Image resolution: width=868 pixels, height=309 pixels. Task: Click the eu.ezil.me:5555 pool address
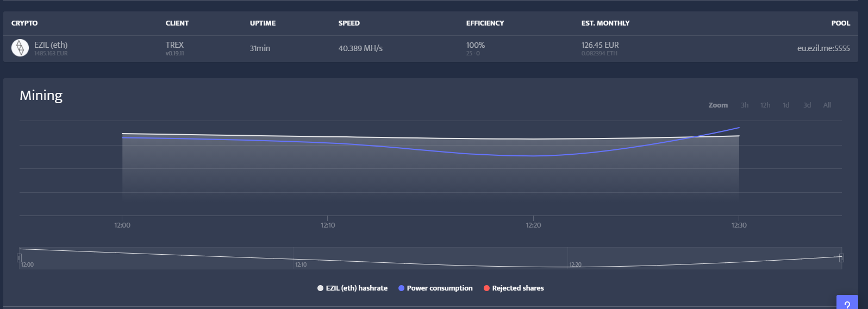pyautogui.click(x=823, y=48)
